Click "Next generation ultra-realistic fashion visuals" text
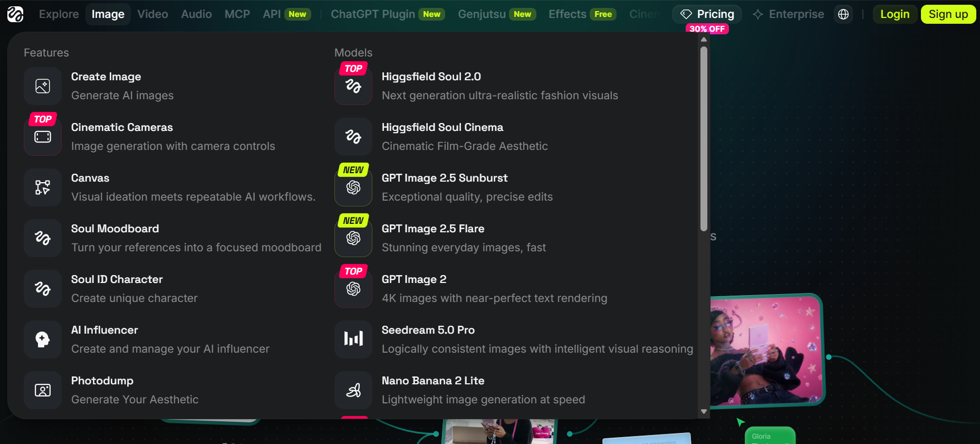The width and height of the screenshot is (980, 444). pos(500,96)
